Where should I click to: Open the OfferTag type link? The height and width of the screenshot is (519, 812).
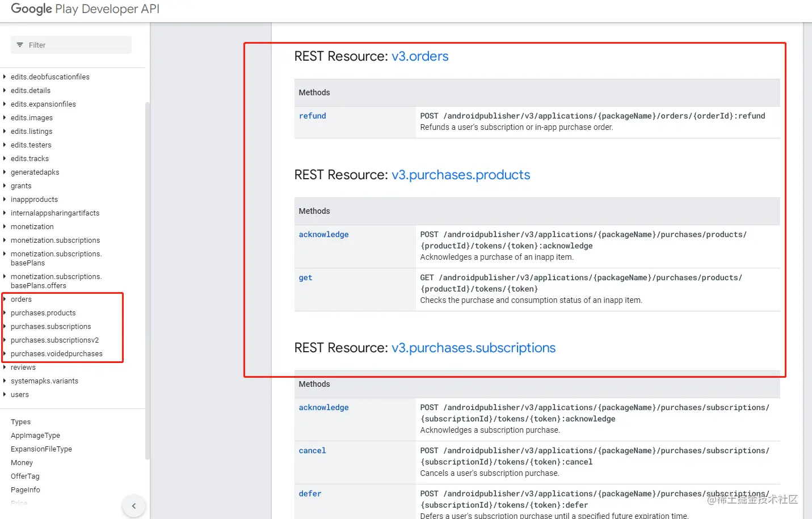tap(25, 476)
